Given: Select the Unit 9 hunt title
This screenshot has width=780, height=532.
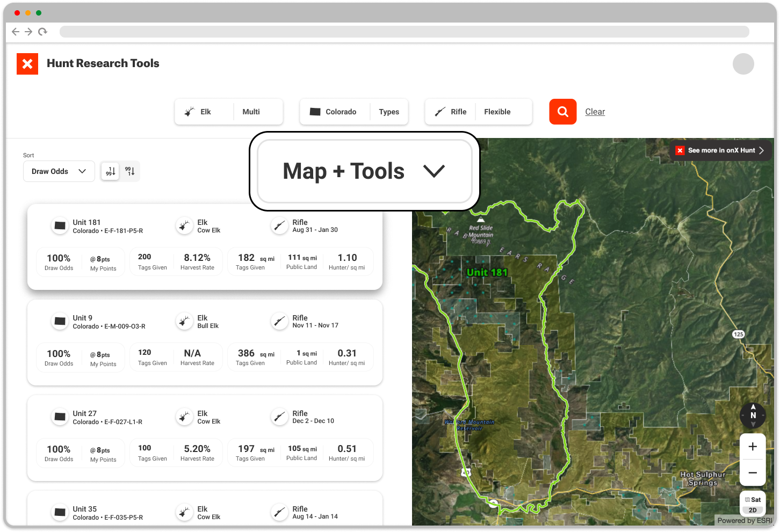Looking at the screenshot, I should coord(83,318).
